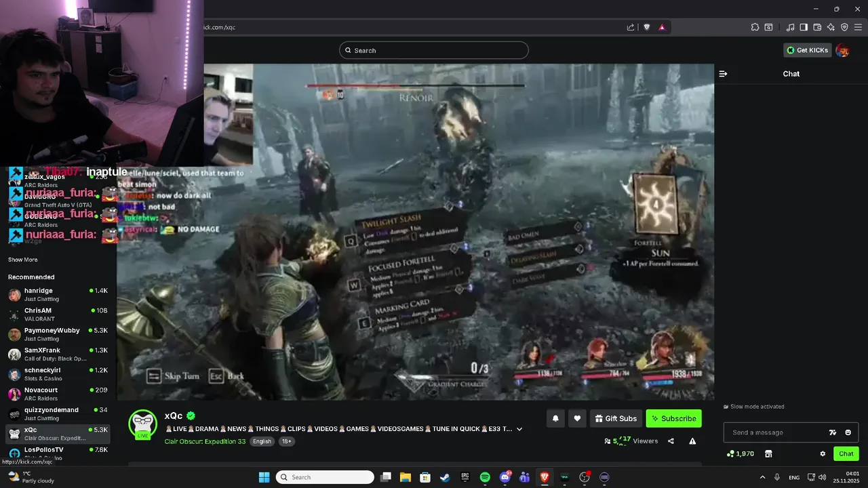Open the volume speaker tray icon
The image size is (868, 488).
[x=823, y=478]
